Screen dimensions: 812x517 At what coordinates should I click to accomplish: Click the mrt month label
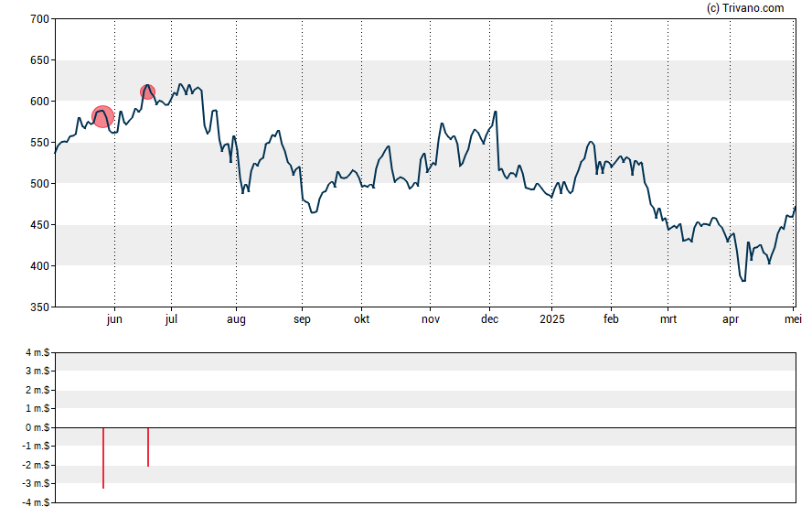[x=668, y=319]
